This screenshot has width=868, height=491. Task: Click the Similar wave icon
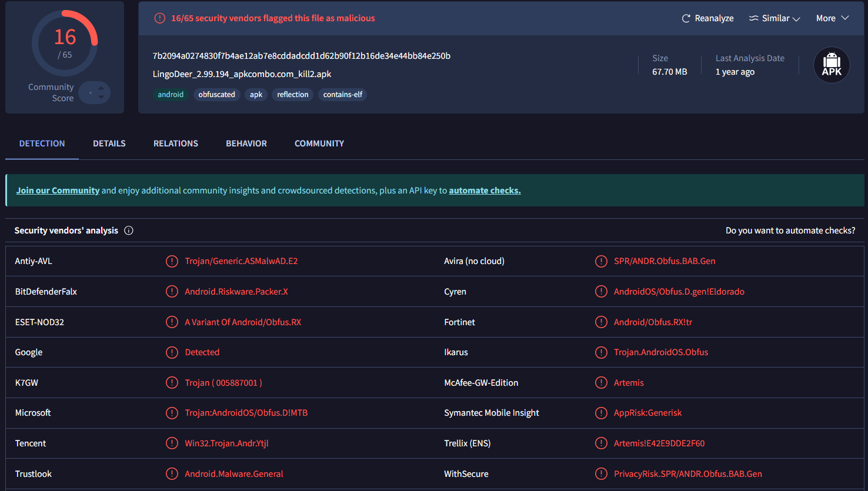(753, 18)
